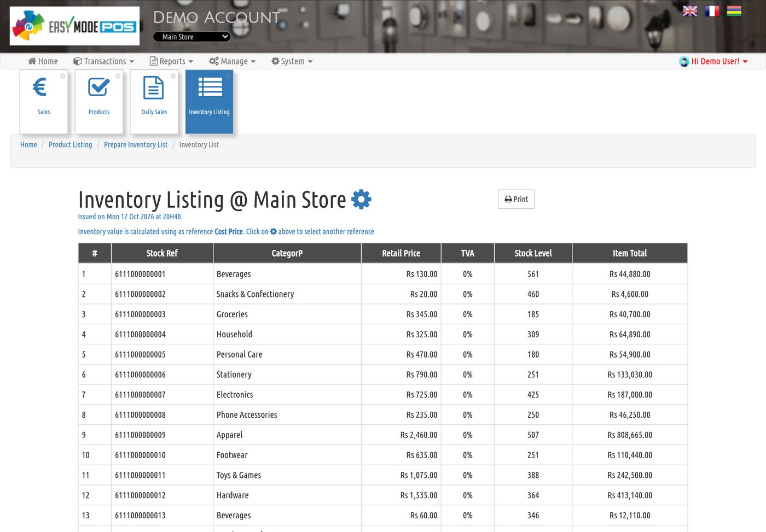Screen dimensions: 766x532
Task: Click the Stock Level column header
Action: (x=533, y=253)
